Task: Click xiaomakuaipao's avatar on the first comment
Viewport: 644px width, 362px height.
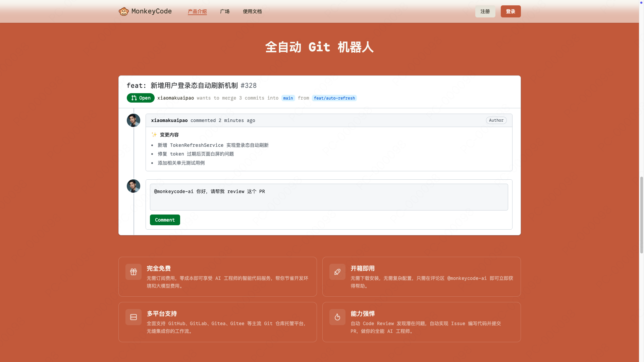Action: pos(133,120)
